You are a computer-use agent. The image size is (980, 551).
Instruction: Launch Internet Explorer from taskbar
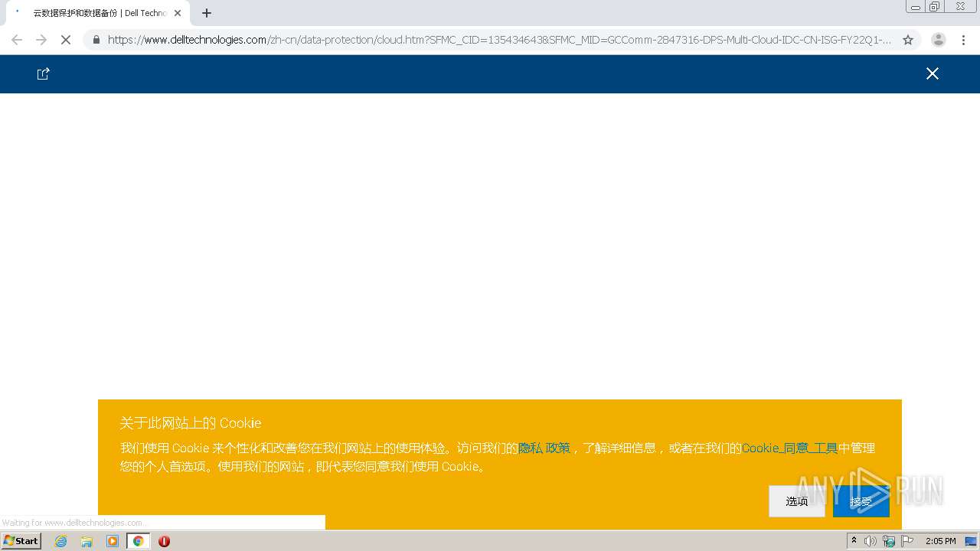tap(61, 541)
